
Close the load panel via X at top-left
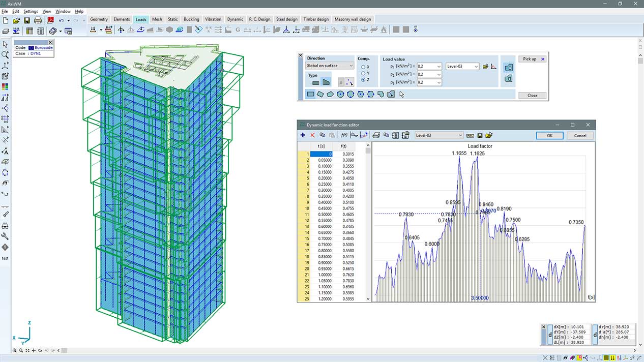tap(300, 55)
